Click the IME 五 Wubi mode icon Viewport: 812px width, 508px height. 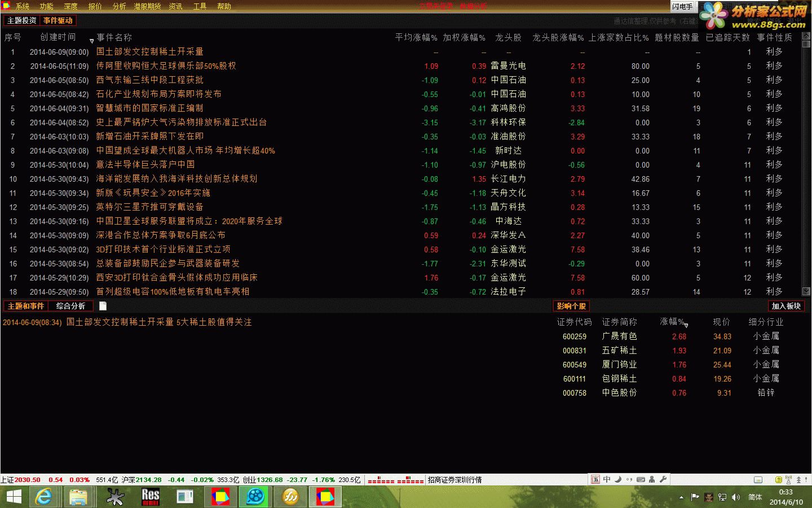pos(595,479)
